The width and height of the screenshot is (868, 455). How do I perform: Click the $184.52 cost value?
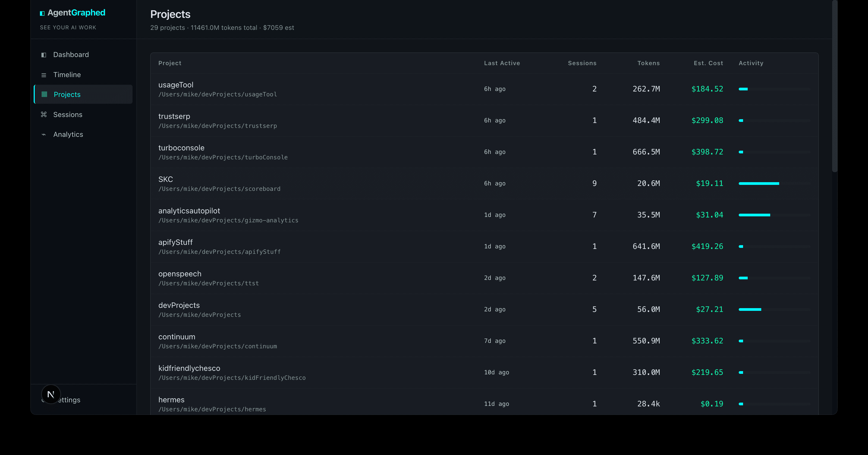[x=707, y=89]
